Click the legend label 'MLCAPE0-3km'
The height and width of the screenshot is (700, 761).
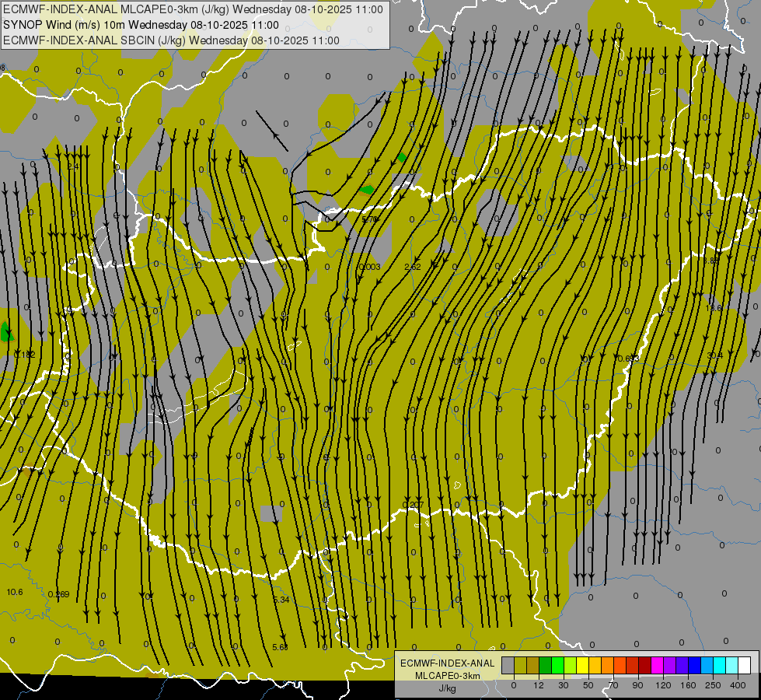tap(448, 676)
